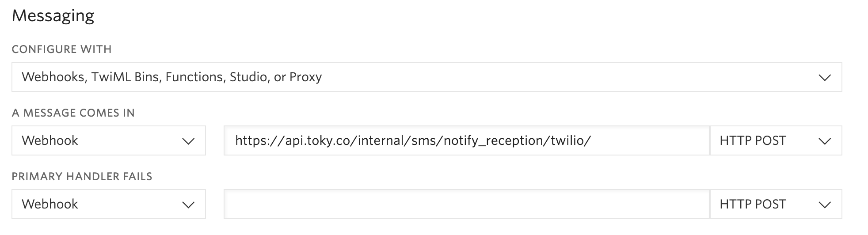868x235 pixels.
Task: Click the Messaging section heading
Action: [x=53, y=16]
